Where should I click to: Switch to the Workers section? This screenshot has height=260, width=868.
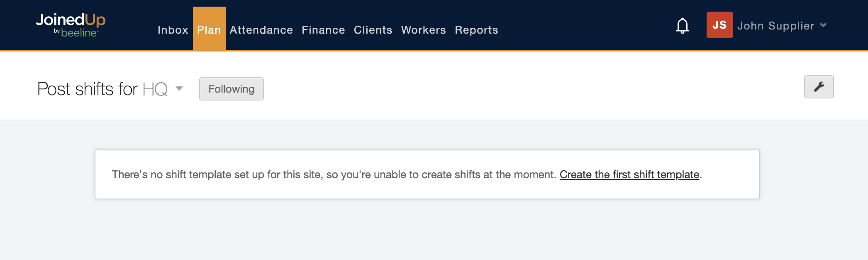point(423,30)
